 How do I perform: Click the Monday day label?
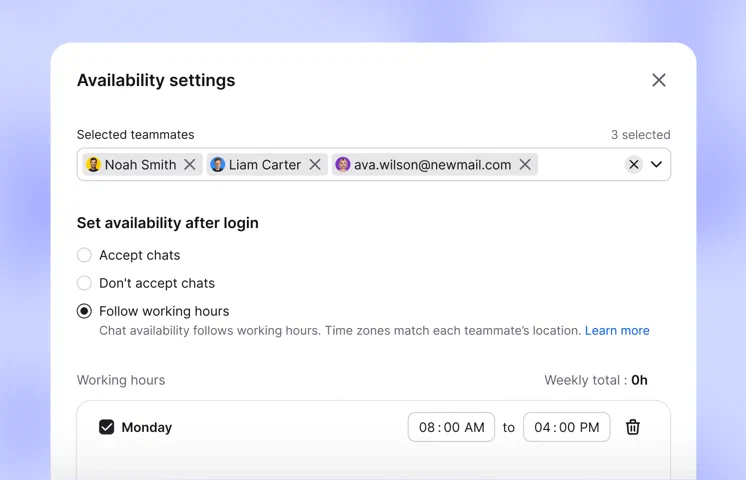[147, 427]
